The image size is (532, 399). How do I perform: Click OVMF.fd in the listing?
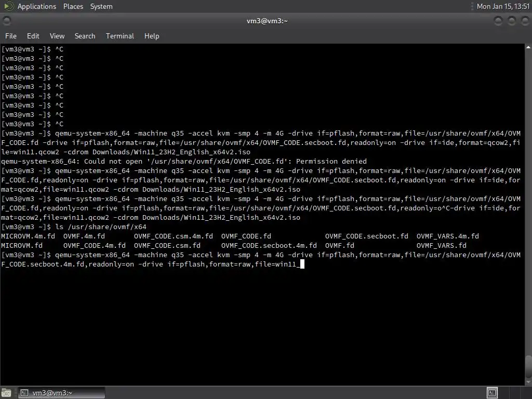[339, 245]
